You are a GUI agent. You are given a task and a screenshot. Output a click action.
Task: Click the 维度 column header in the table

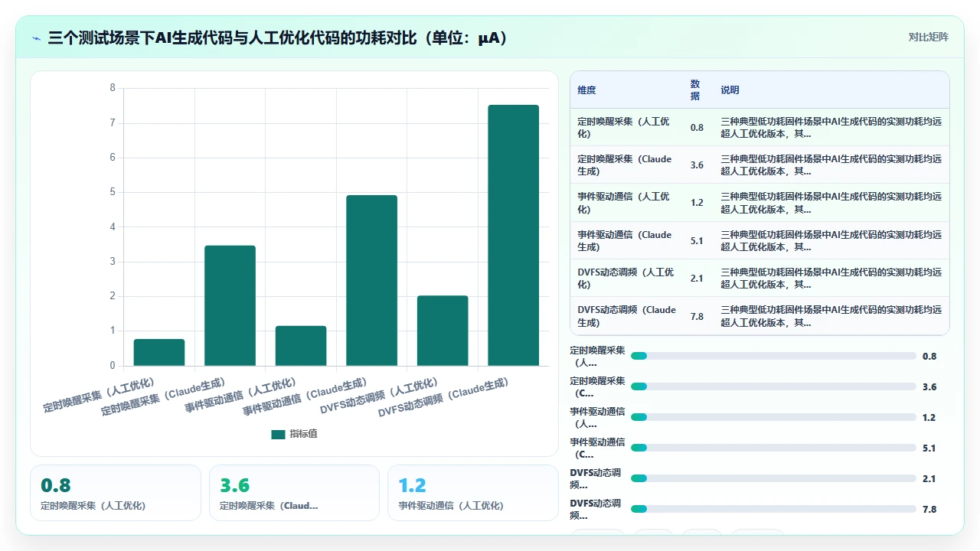586,90
